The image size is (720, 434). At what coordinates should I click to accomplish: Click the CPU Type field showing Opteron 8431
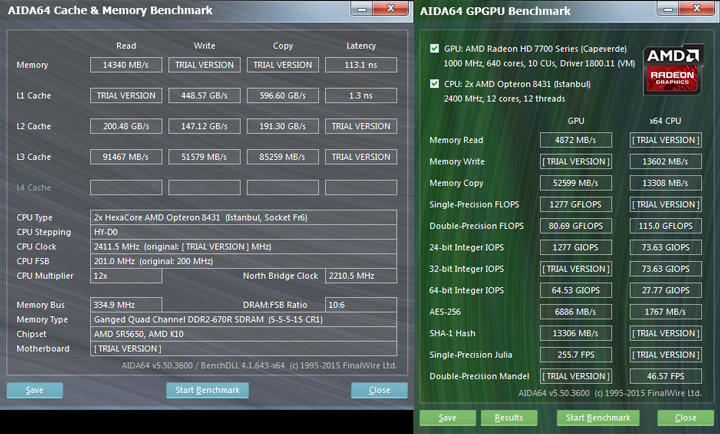(243, 218)
